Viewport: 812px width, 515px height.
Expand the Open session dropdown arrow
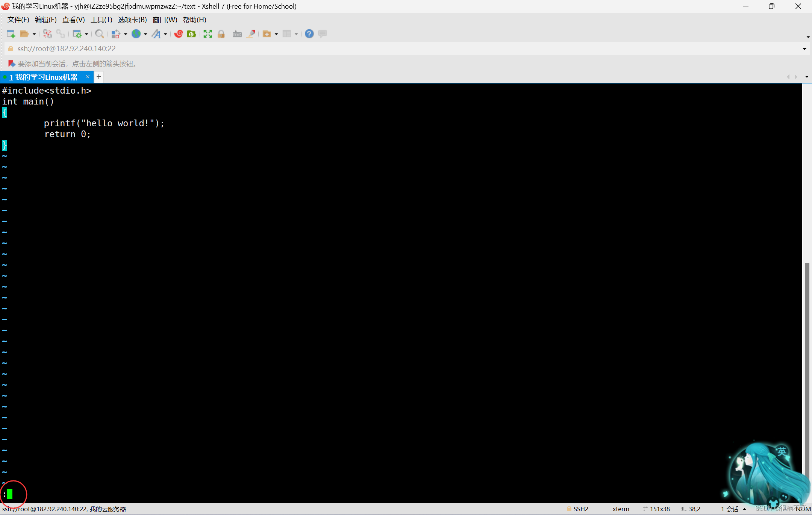click(34, 34)
